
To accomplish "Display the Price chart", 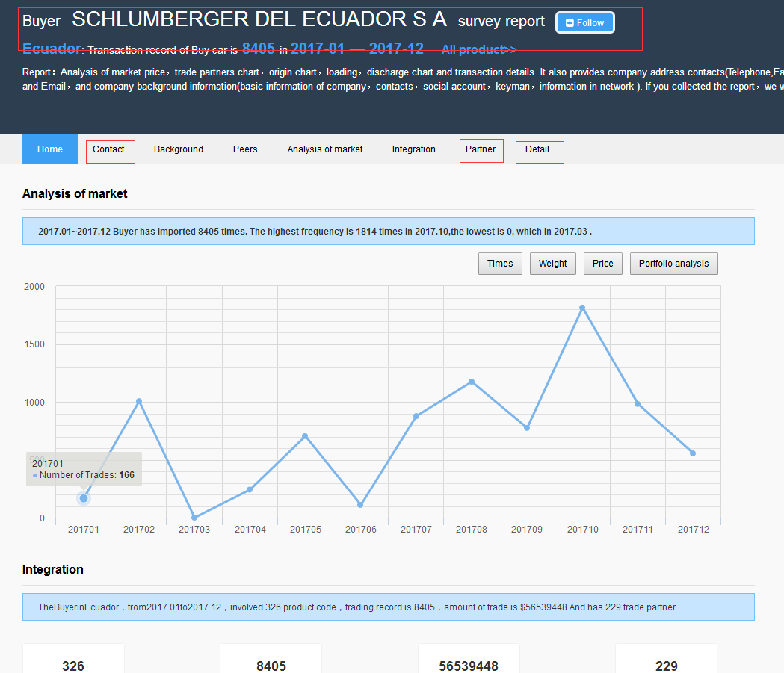I will coord(603,264).
